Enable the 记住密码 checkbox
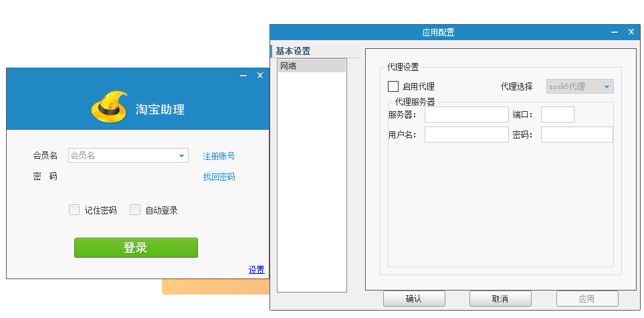The height and width of the screenshot is (318, 644). click(74, 210)
